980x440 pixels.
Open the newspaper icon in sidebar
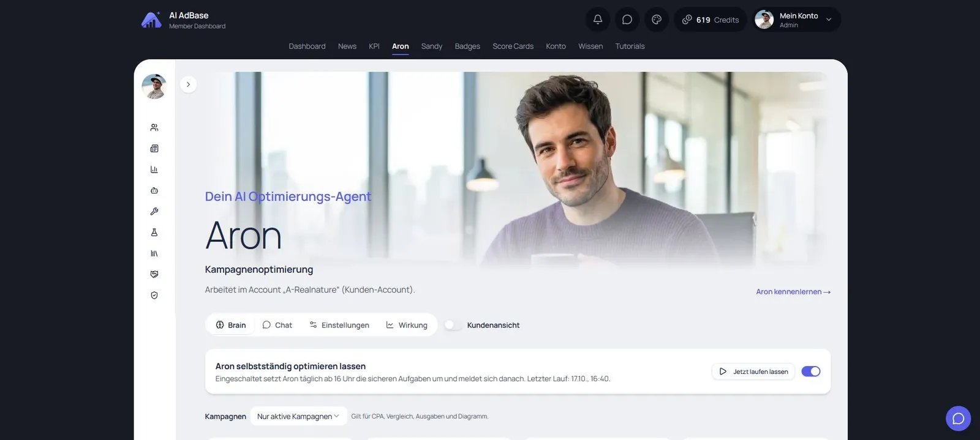point(154,149)
